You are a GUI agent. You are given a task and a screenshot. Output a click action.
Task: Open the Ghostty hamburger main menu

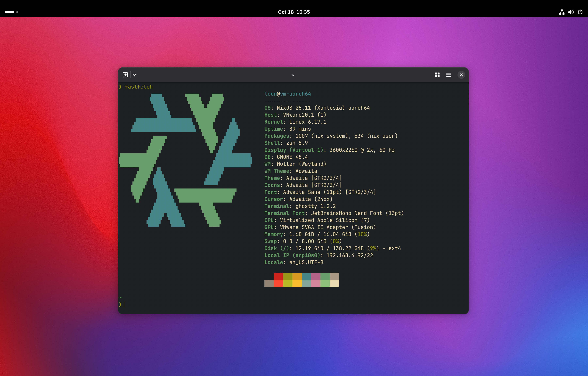[448, 75]
